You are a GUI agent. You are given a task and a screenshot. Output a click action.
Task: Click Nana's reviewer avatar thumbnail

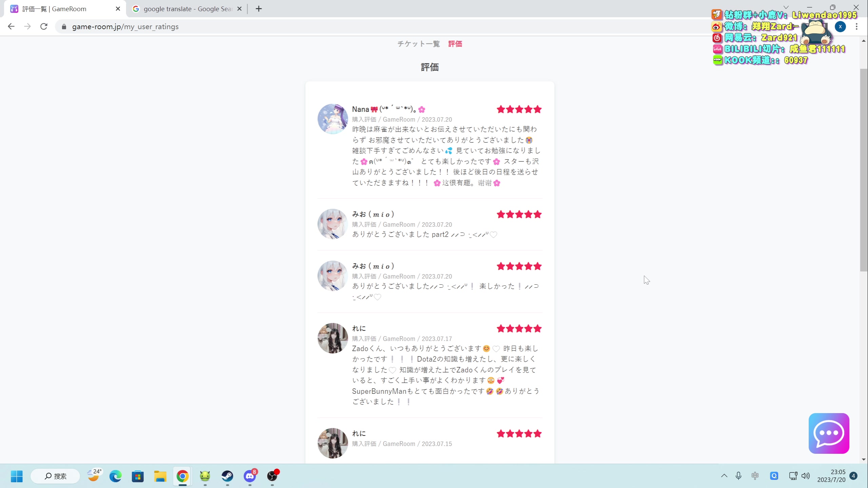tap(332, 119)
